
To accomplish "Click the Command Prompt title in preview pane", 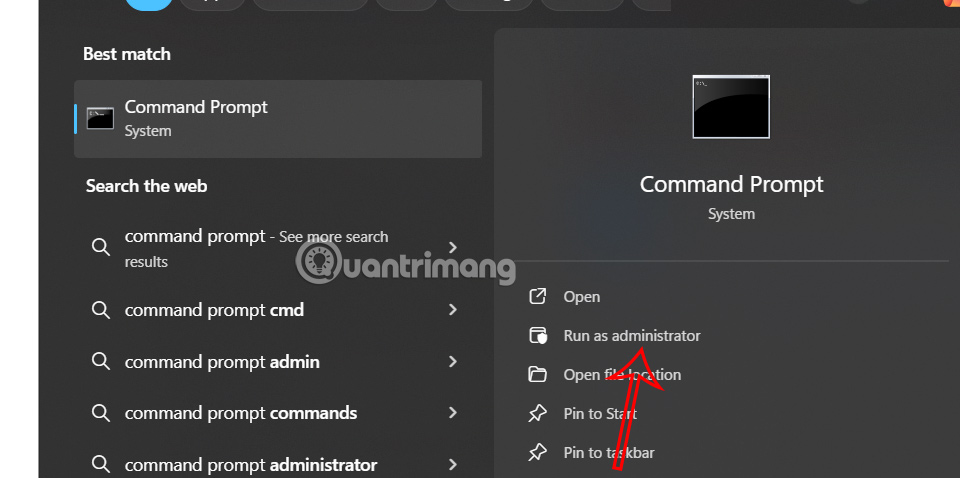I will click(731, 184).
